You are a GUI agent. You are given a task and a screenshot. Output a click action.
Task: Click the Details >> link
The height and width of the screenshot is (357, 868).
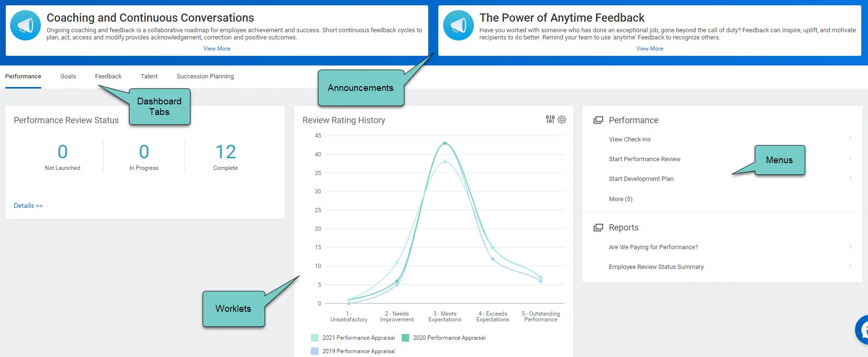point(28,205)
